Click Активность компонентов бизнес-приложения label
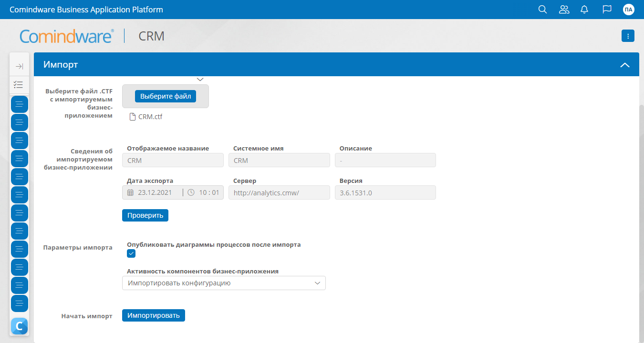The image size is (644, 343). [x=203, y=271]
